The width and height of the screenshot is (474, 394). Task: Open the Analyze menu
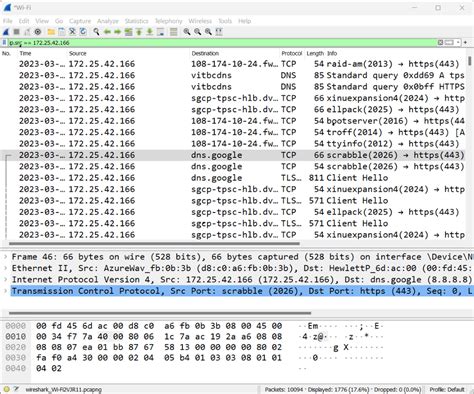tap(108, 21)
